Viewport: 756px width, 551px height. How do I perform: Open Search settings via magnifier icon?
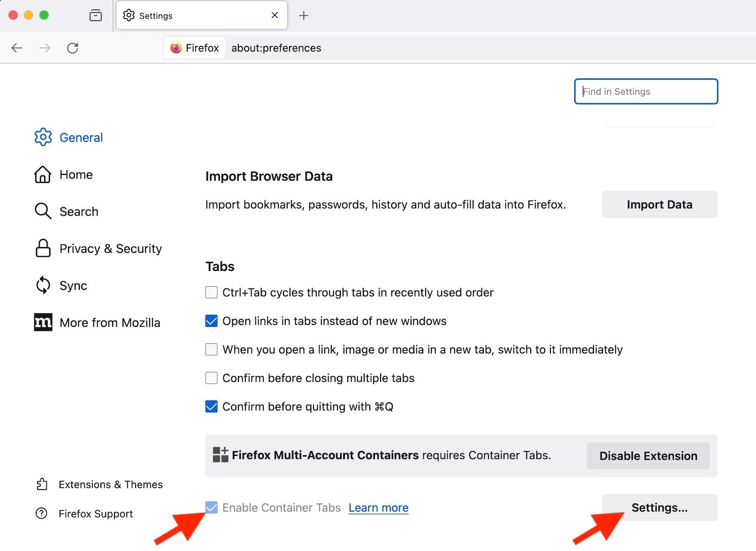(43, 211)
